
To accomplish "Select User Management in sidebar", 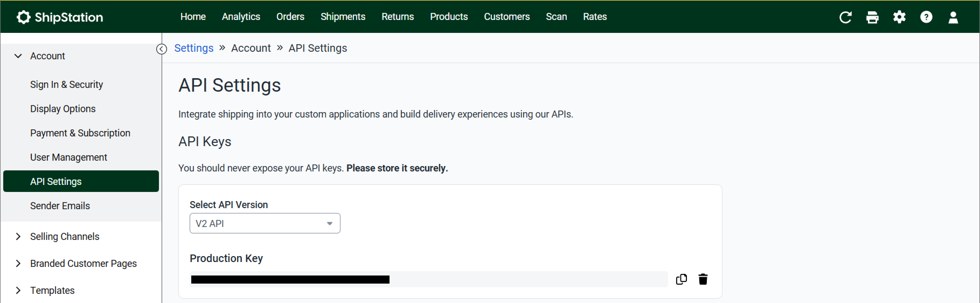I will point(68,157).
